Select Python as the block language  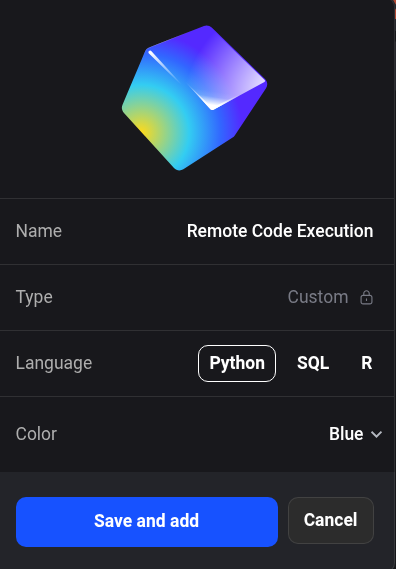click(237, 363)
